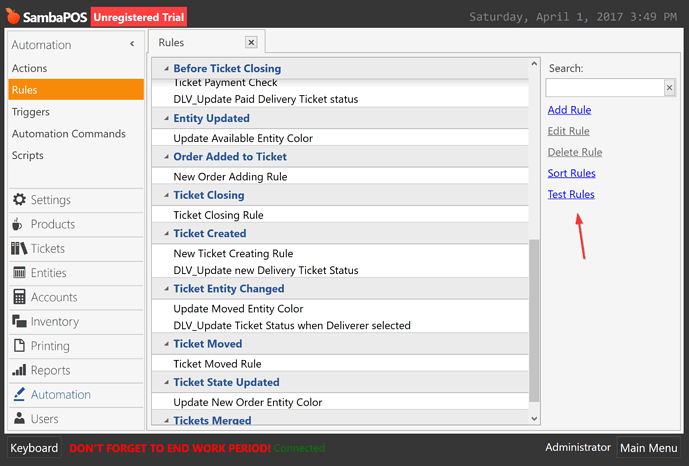Click the Settings gear icon

click(19, 200)
